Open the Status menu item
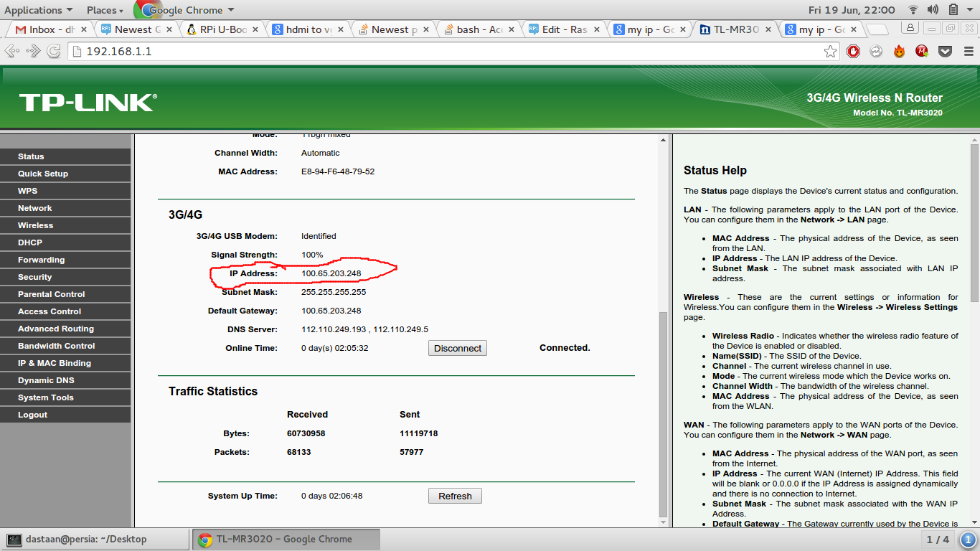 (x=65, y=156)
